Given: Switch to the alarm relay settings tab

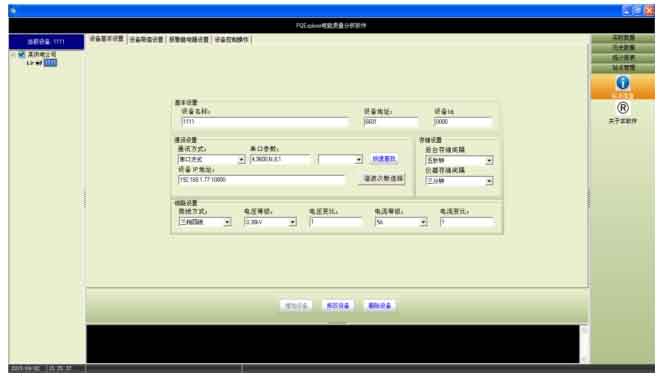Looking at the screenshot, I should (189, 40).
